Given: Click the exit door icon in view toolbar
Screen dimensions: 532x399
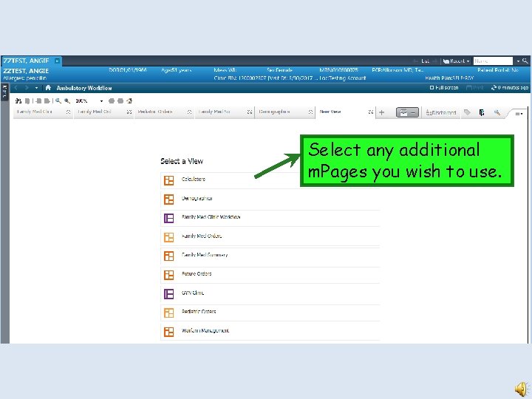Looking at the screenshot, I should pyautogui.click(x=482, y=112).
